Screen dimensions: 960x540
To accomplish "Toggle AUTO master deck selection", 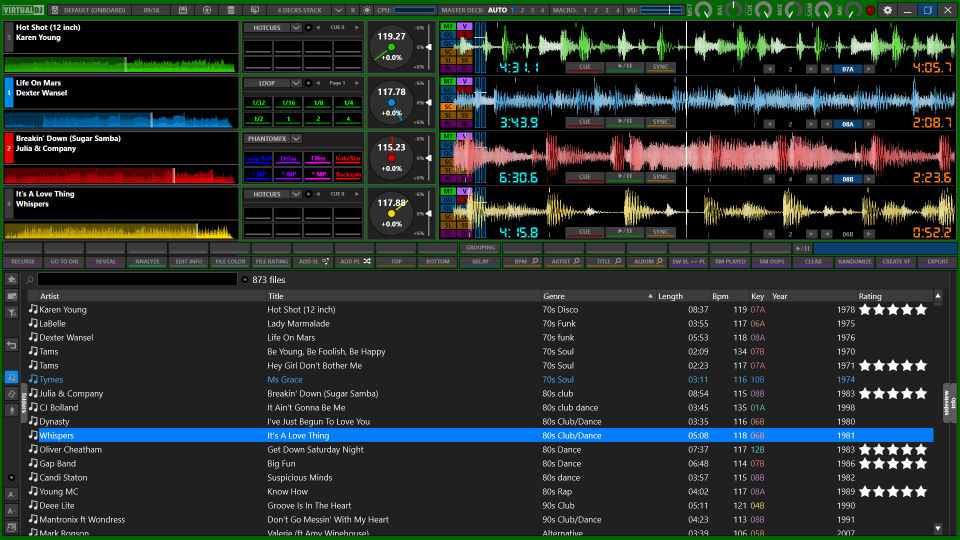I will [x=497, y=10].
